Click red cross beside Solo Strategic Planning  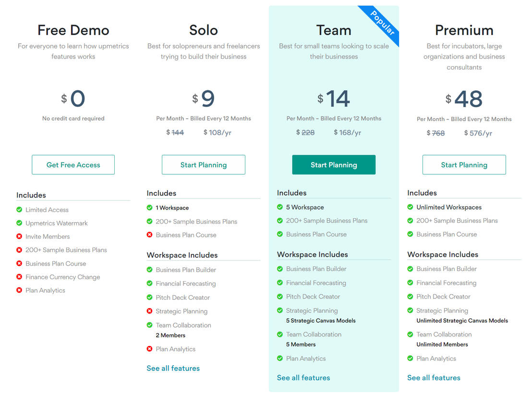[150, 311]
